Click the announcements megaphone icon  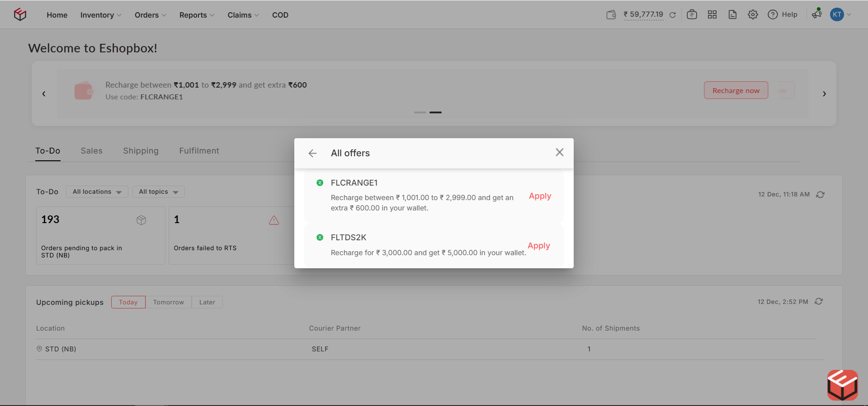coord(816,14)
